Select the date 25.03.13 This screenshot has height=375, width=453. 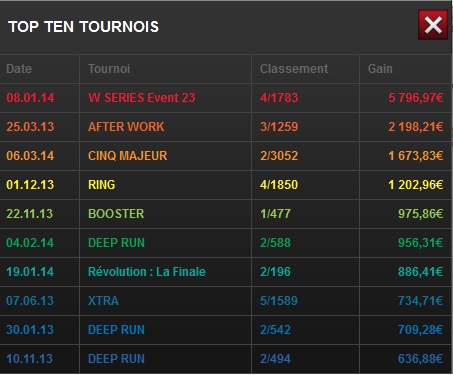(x=30, y=127)
